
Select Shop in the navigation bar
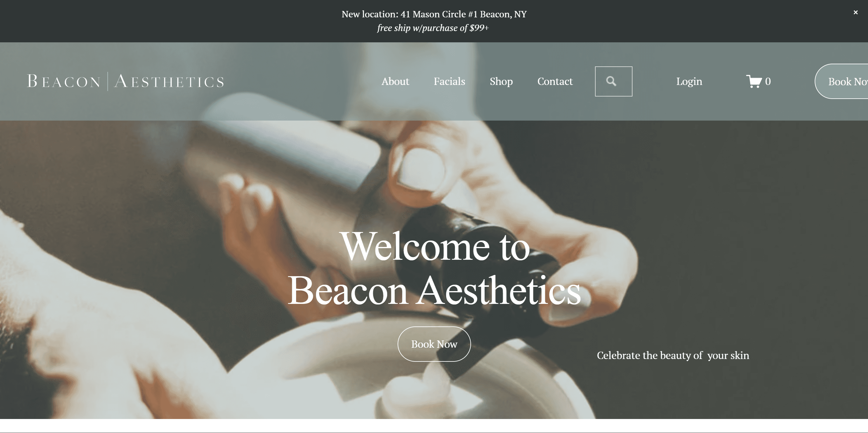click(x=501, y=81)
